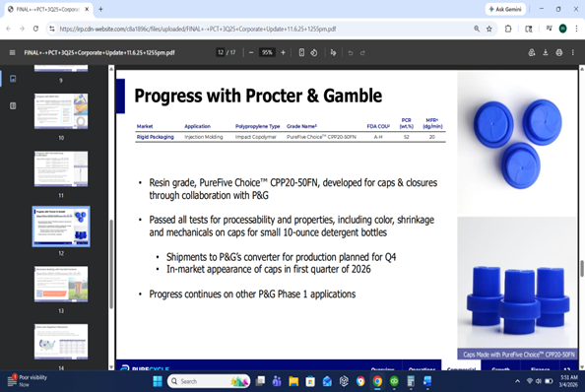Open the Poor visibility weather widget

tap(28, 381)
